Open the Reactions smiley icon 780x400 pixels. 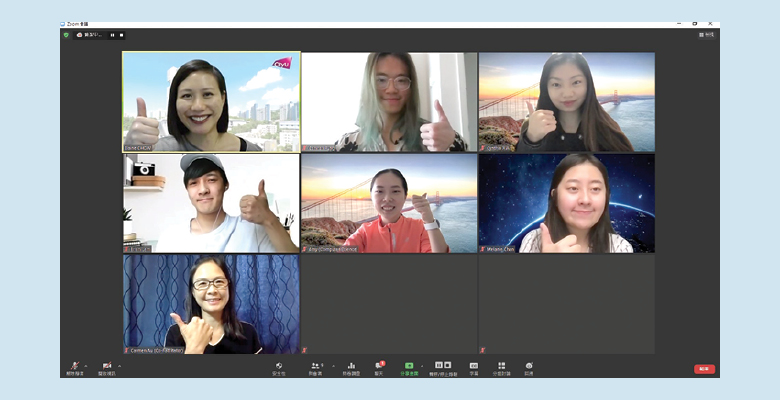pyautogui.click(x=529, y=366)
